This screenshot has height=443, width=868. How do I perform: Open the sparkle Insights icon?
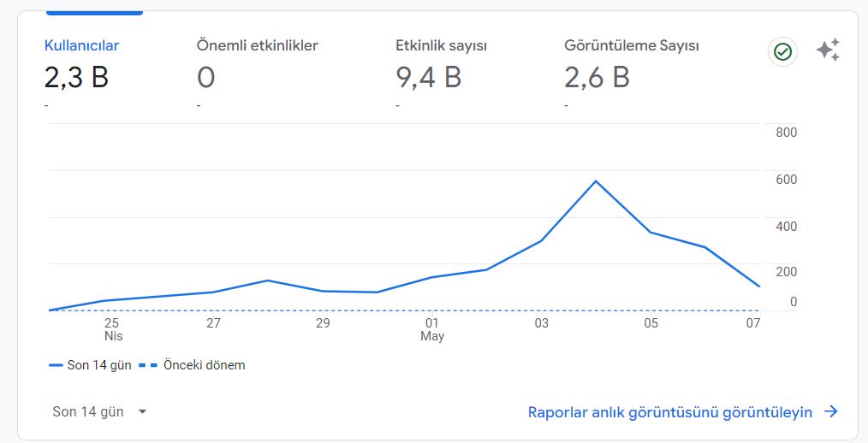(828, 50)
